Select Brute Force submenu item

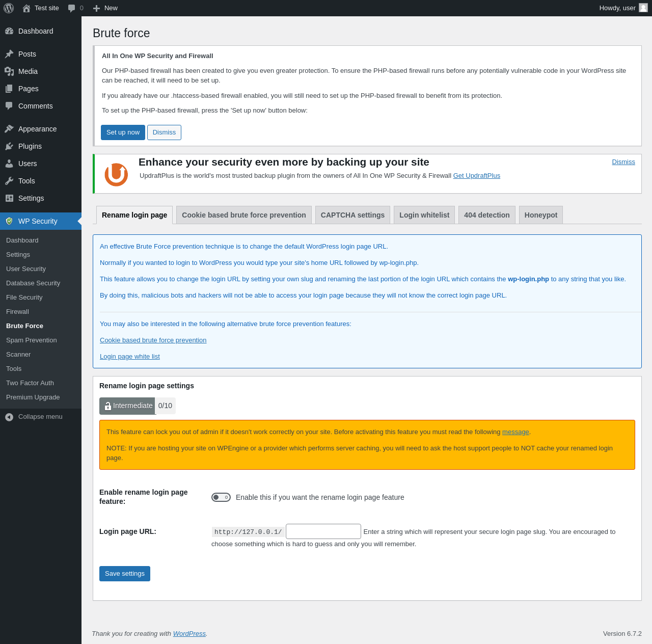(x=25, y=326)
